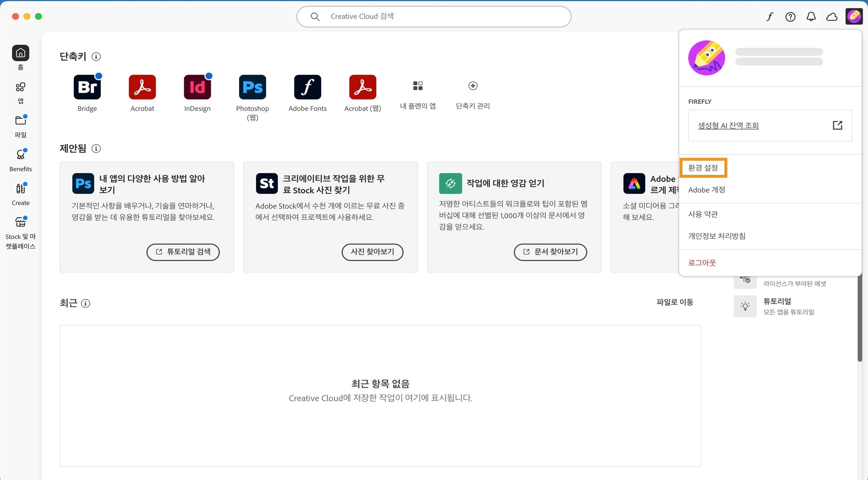Screen dimensions: 868x480
Task: Open the profile avatar menu
Action: coord(854,16)
